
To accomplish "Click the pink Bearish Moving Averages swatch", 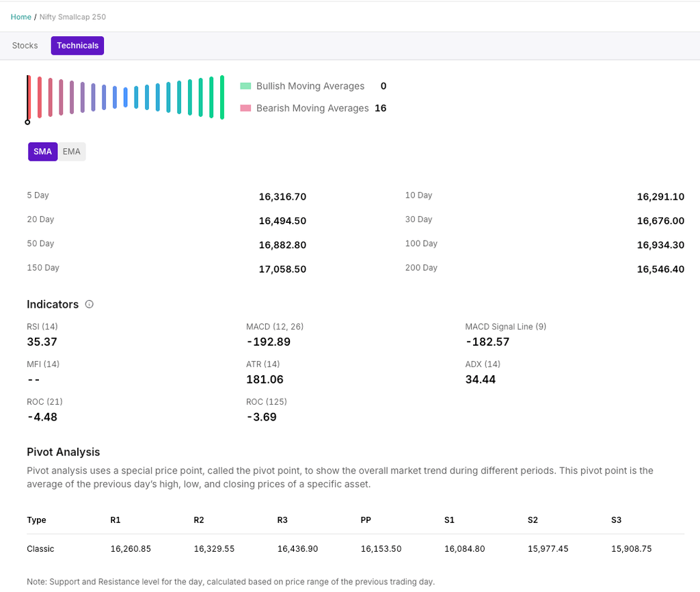I will [246, 108].
